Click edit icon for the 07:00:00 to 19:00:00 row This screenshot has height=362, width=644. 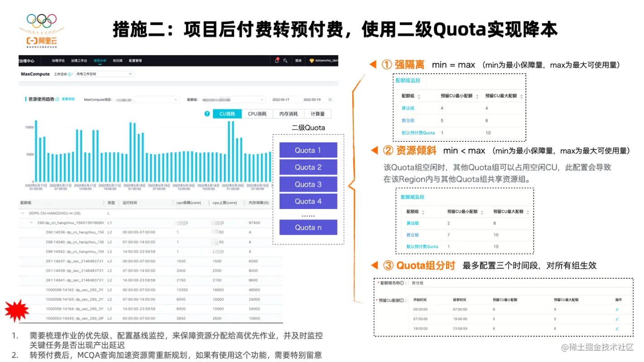click(x=617, y=319)
